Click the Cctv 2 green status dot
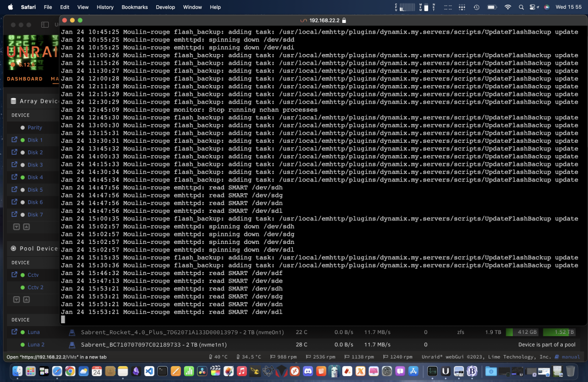Viewport: 588px width, 382px height. [22, 287]
